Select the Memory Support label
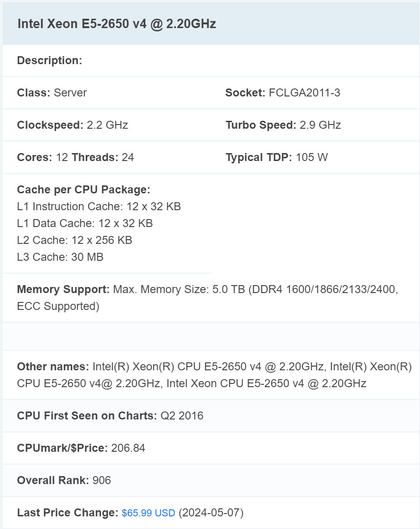 pyautogui.click(x=63, y=289)
